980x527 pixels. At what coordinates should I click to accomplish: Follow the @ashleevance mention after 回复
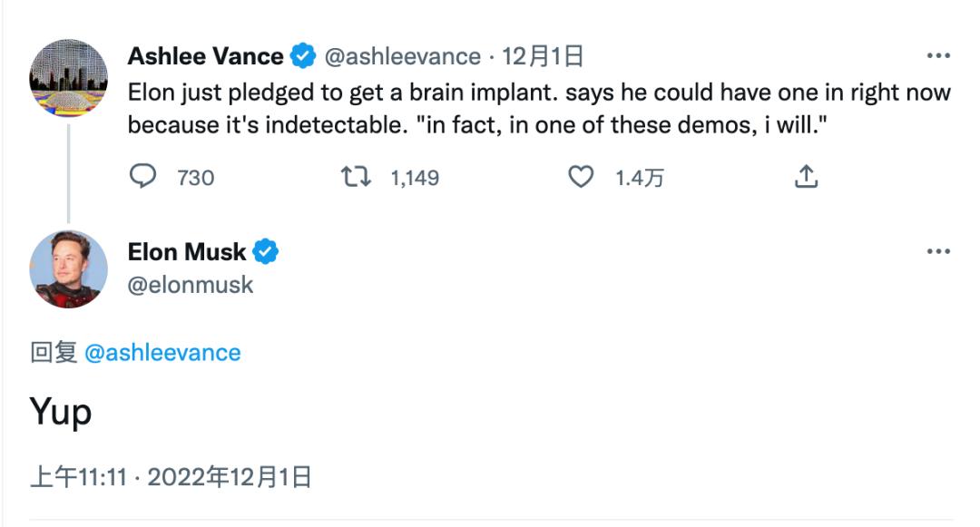162,353
